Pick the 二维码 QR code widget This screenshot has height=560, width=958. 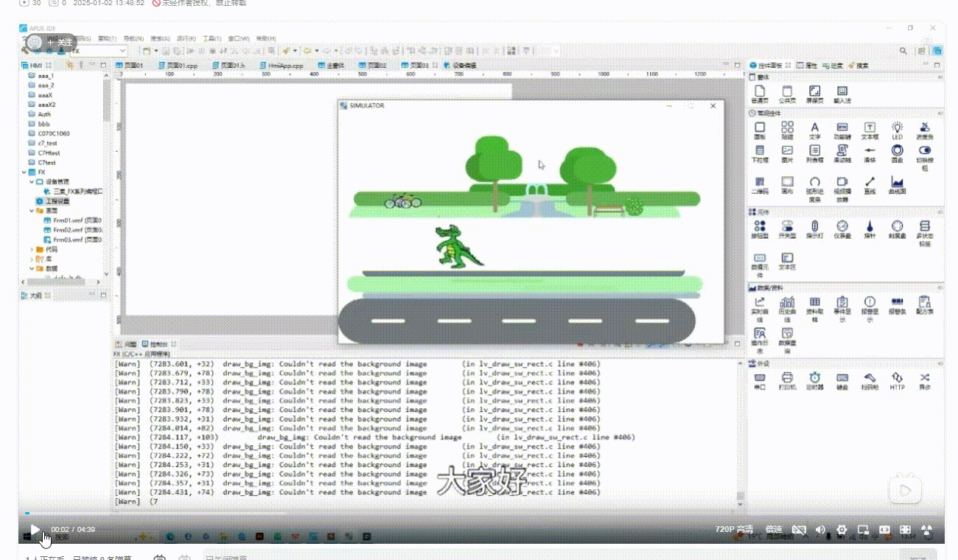tap(760, 184)
